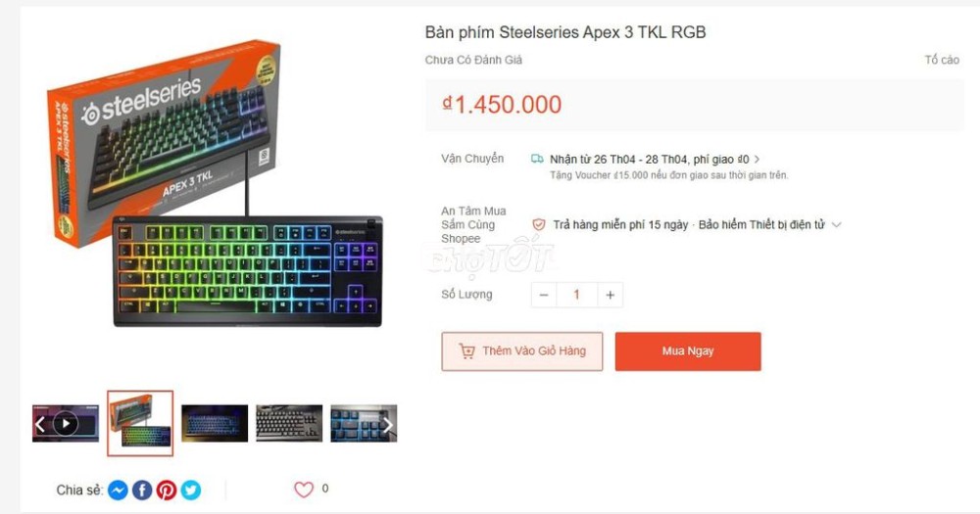This screenshot has height=514, width=980.
Task: Share product via Facebook Messenger icon
Action: coord(118,491)
